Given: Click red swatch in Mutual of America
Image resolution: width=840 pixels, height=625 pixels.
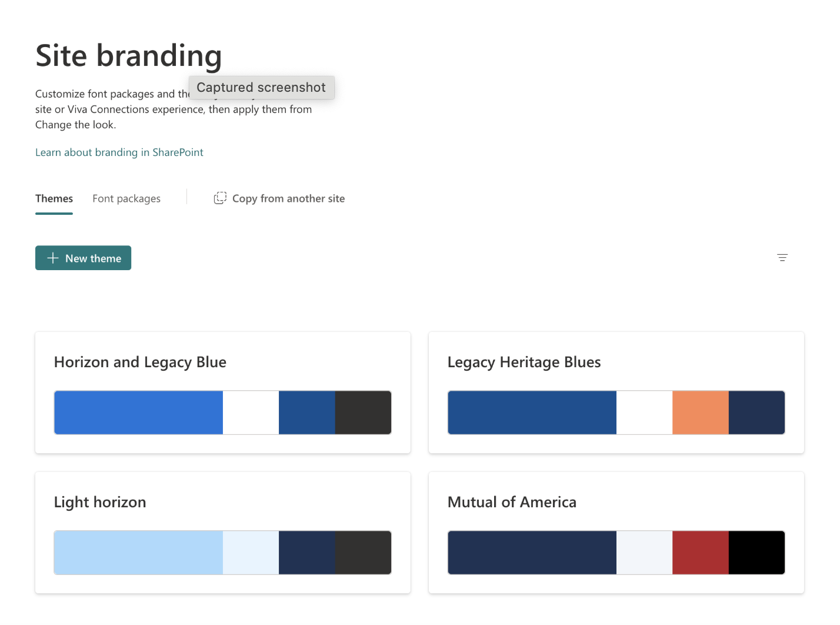Looking at the screenshot, I should [x=700, y=553].
